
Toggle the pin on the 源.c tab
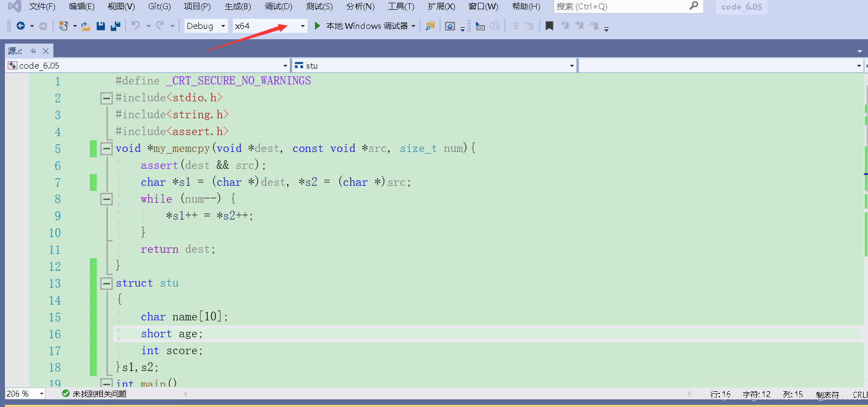(33, 51)
